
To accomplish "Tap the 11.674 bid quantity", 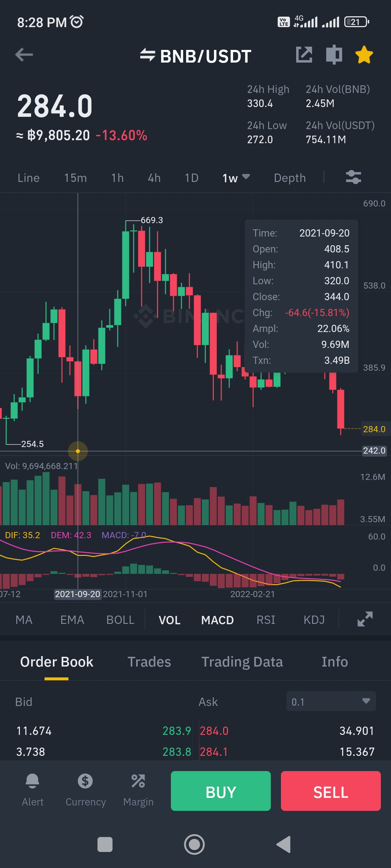I will point(34,731).
